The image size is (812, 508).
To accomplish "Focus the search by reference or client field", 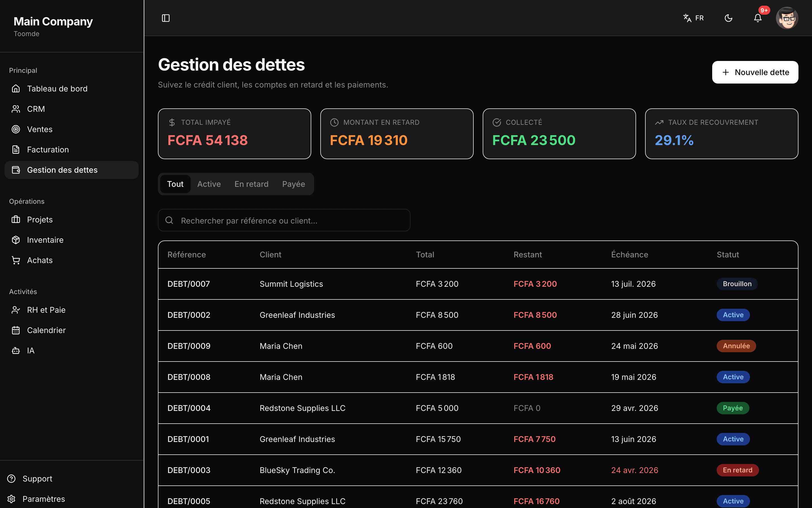I will (x=284, y=220).
